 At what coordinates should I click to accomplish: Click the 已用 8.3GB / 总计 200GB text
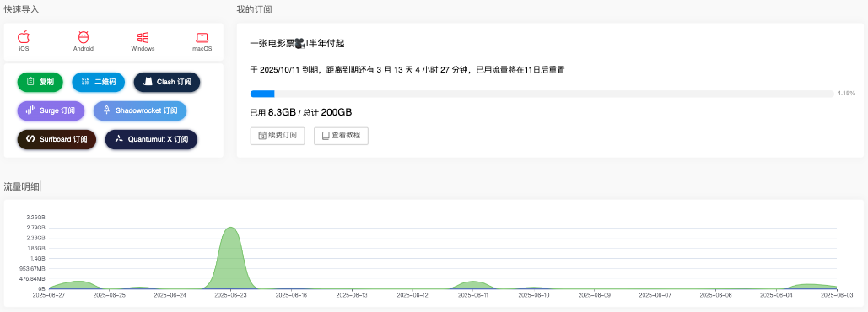pos(301,112)
